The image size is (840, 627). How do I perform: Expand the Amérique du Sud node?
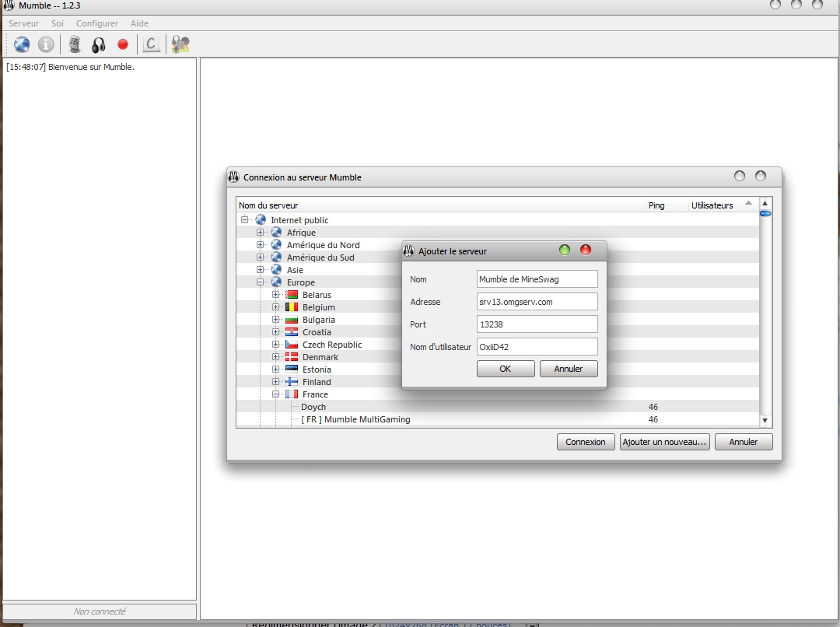coord(261,257)
